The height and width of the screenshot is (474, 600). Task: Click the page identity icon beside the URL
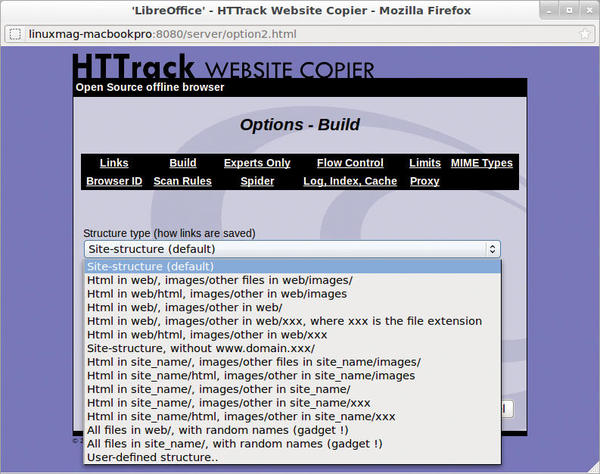pyautogui.click(x=15, y=34)
